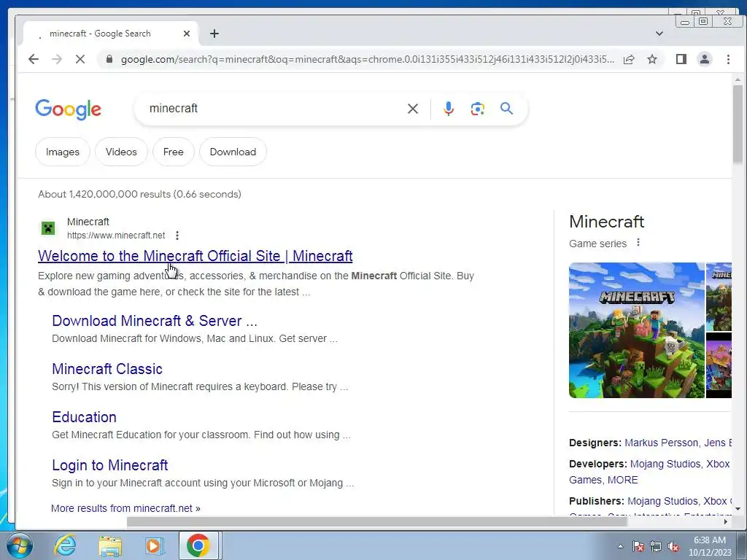Clear the search box text
The height and width of the screenshot is (560, 747).
413,109
